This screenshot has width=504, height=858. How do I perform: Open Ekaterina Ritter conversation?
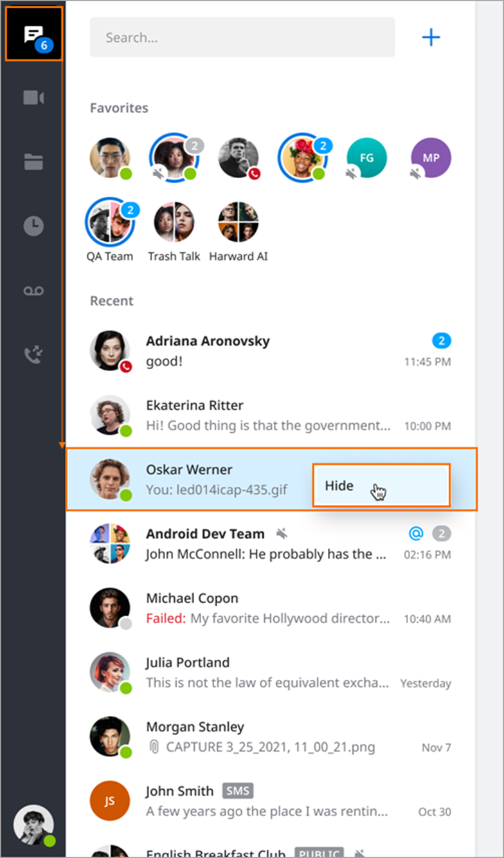271,415
